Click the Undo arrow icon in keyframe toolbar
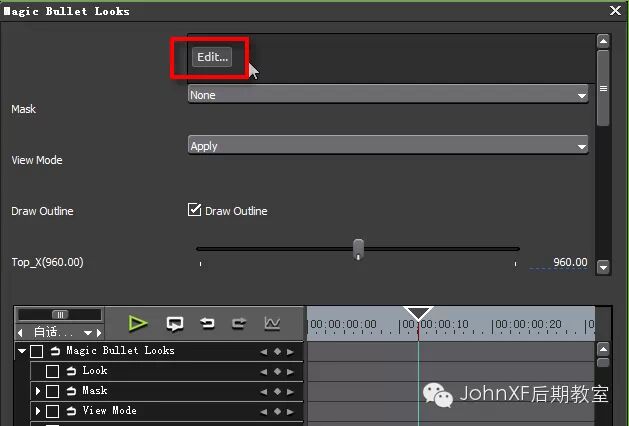The height and width of the screenshot is (426, 629). point(207,323)
